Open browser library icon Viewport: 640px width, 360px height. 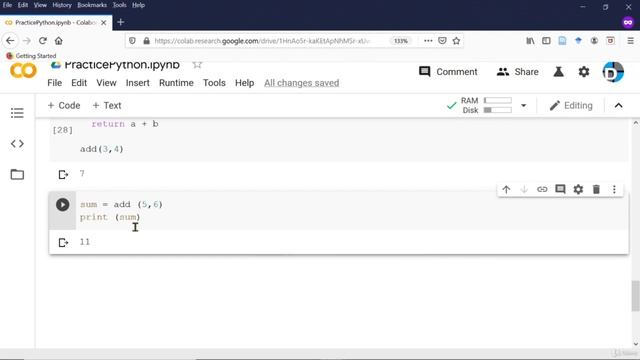click(530, 41)
